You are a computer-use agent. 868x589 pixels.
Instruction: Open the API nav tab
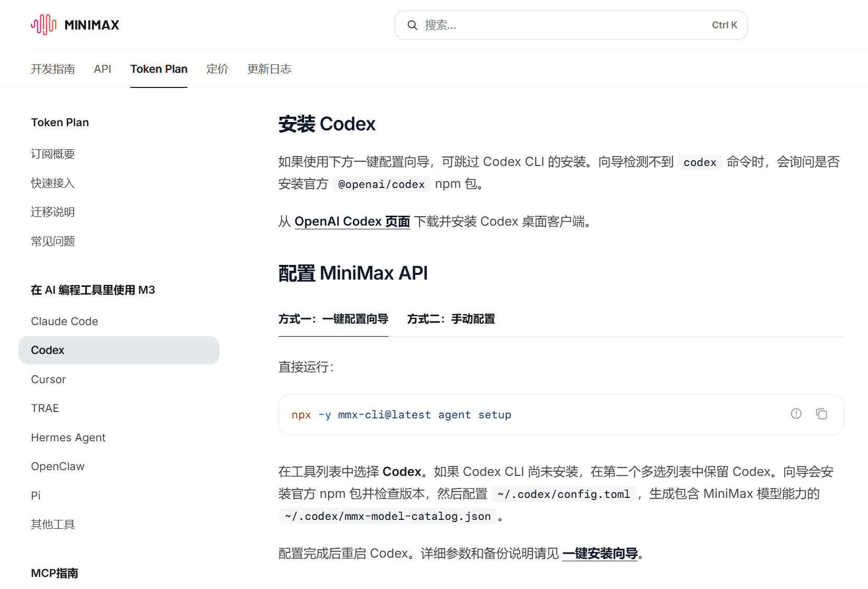(103, 69)
